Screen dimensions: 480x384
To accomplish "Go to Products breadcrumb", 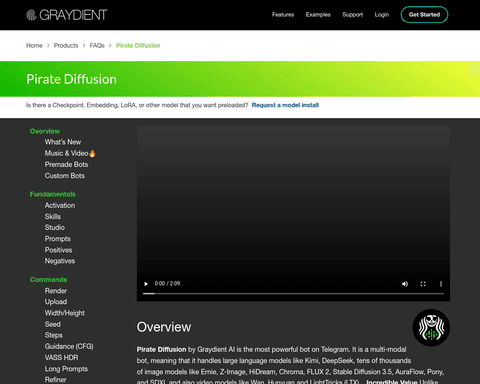I will 66,45.
